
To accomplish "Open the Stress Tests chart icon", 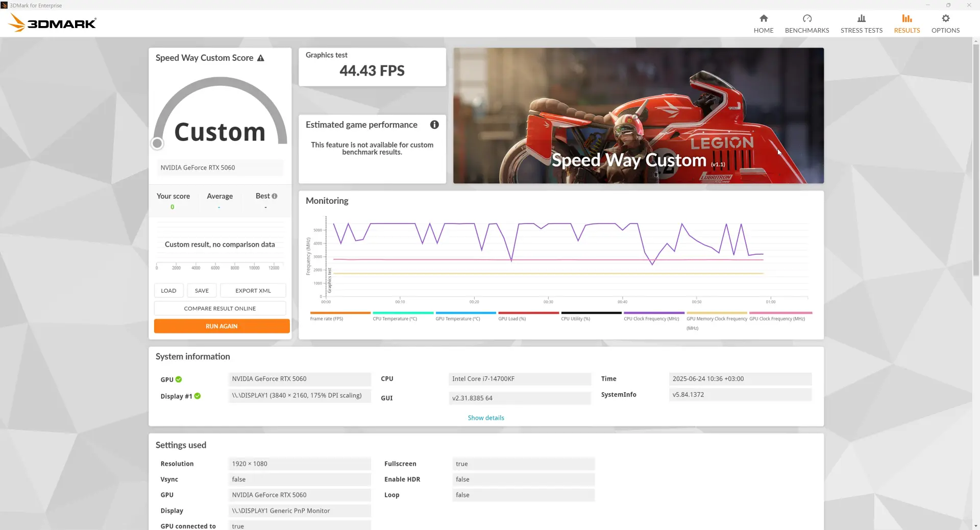I will pyautogui.click(x=862, y=18).
